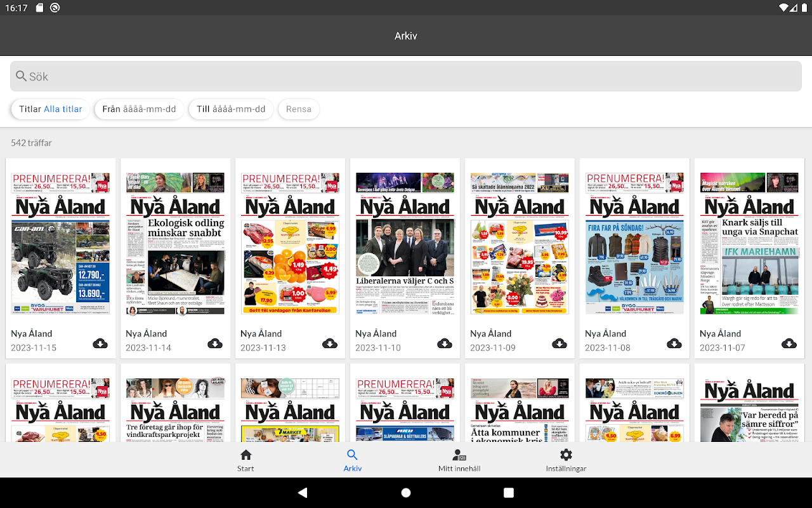Screen dimensions: 812x508
Task: Click the 542 träffar result count
Action: click(x=32, y=143)
